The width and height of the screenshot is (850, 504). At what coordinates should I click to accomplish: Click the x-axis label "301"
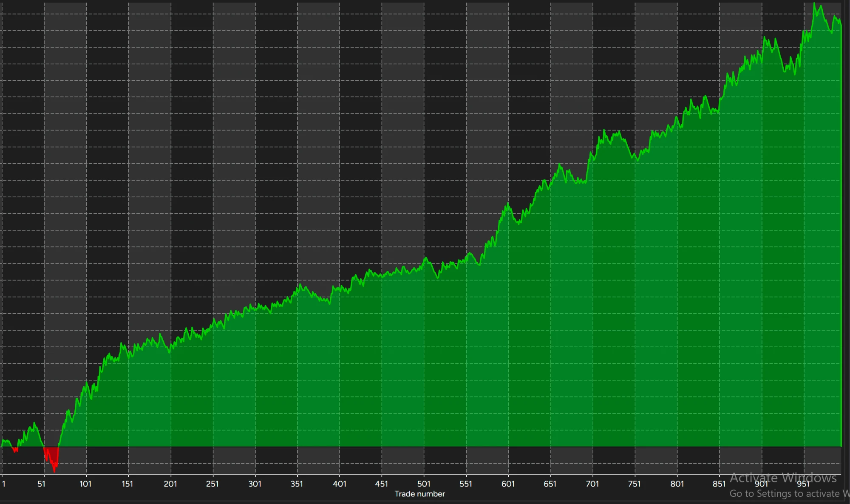pos(255,484)
